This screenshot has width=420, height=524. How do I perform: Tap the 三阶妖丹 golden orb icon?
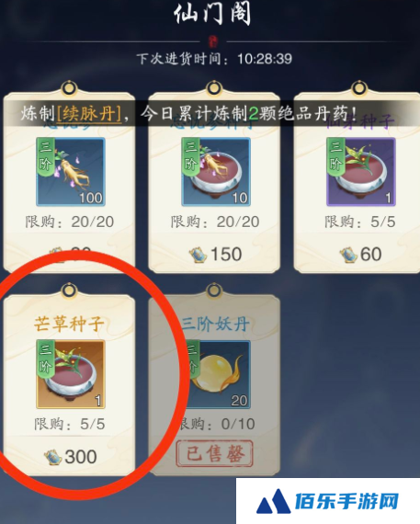tap(216, 374)
